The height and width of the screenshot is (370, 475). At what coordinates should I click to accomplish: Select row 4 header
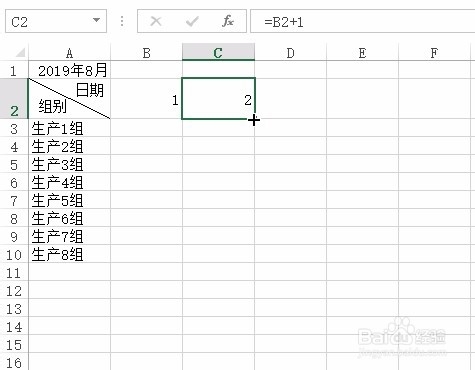point(14,146)
